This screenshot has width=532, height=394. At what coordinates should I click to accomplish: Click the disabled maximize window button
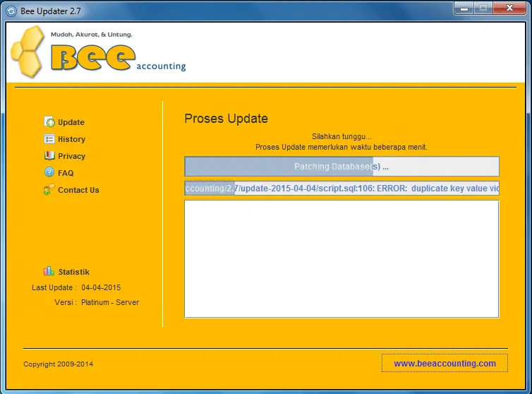483,8
